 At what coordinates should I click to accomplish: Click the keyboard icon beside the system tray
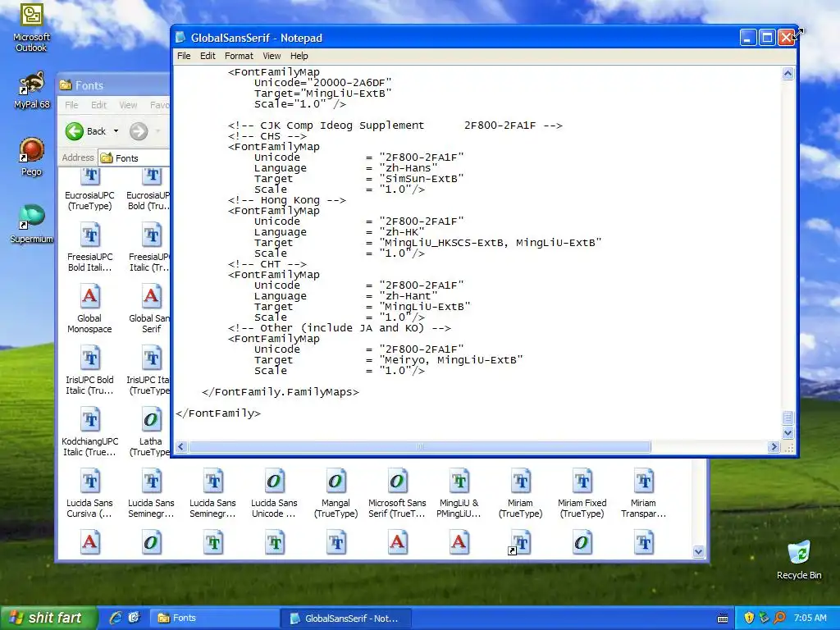[723, 619]
